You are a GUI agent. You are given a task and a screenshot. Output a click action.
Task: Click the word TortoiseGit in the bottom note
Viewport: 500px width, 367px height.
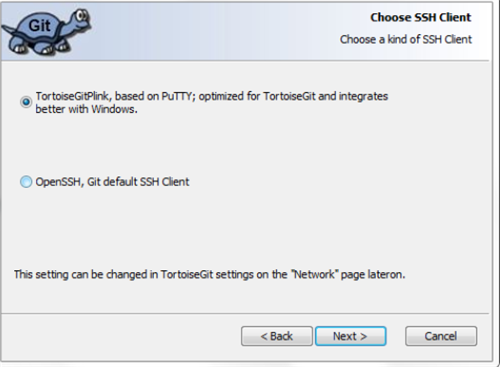[187, 275]
